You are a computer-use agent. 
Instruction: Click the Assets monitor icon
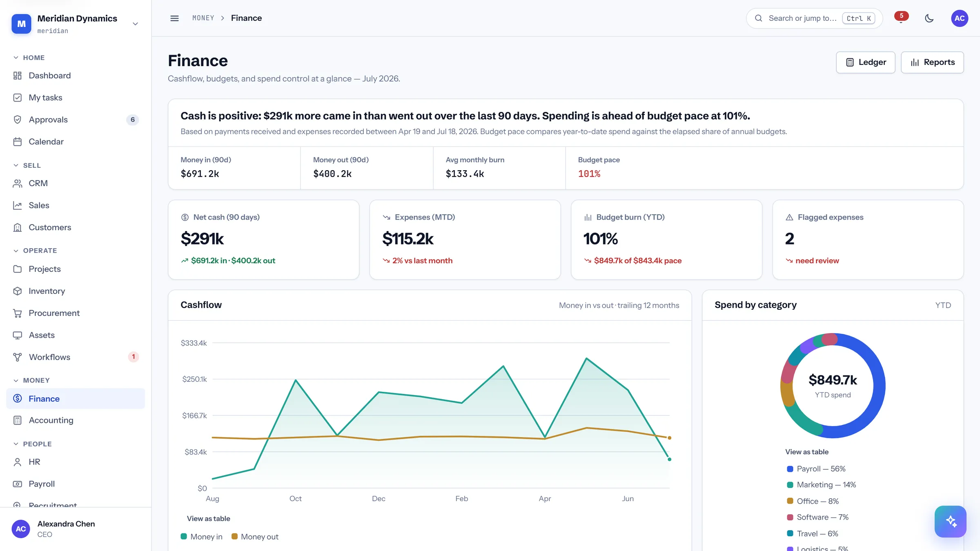[x=18, y=335]
